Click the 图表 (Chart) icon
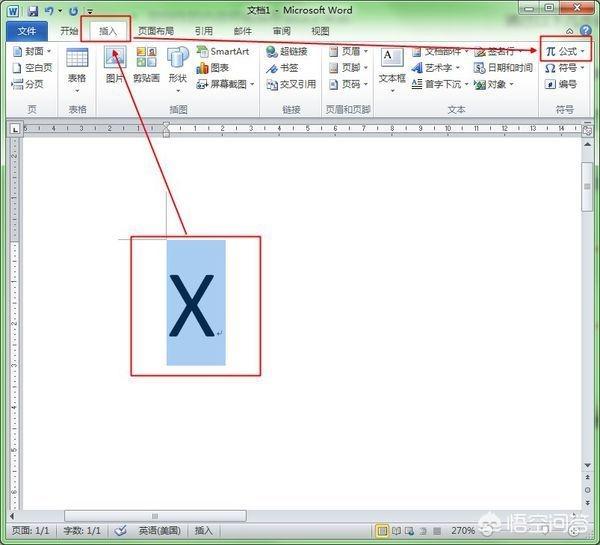This screenshot has height=545, width=600. (x=202, y=68)
